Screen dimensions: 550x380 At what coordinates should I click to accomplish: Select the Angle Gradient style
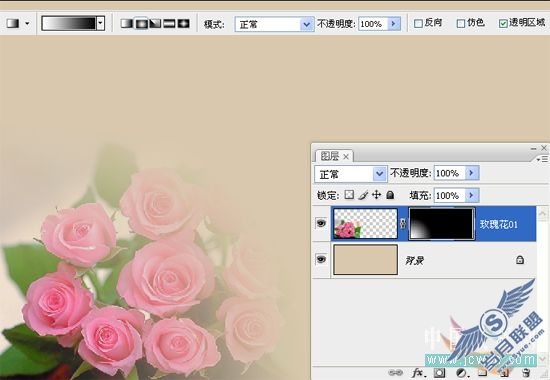155,24
